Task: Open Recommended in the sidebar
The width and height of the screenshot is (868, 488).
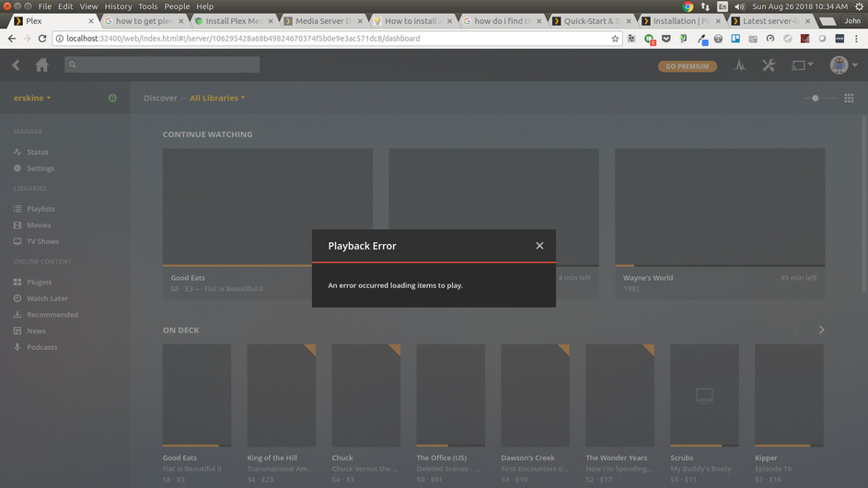Action: coord(52,315)
